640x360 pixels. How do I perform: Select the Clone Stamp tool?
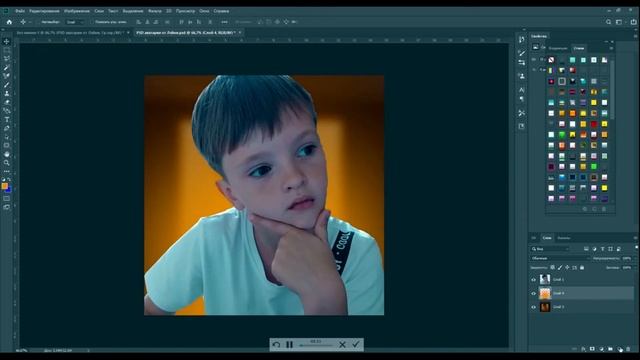(7, 93)
